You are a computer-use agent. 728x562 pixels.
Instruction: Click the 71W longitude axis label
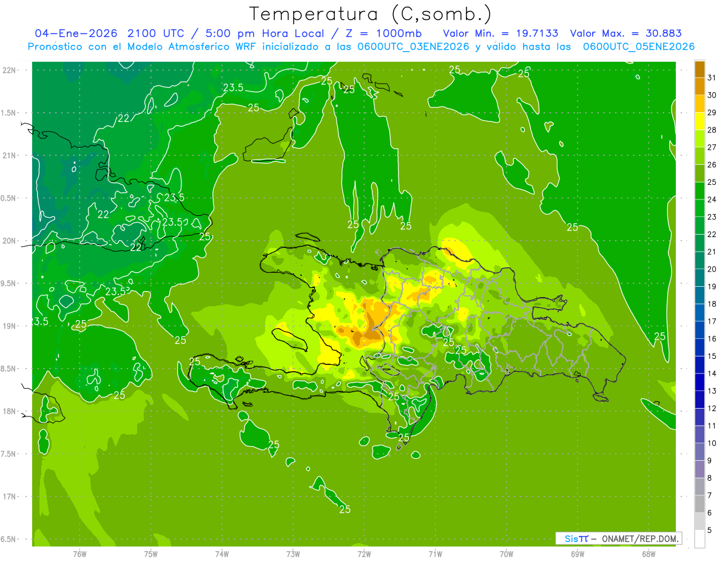pos(435,555)
